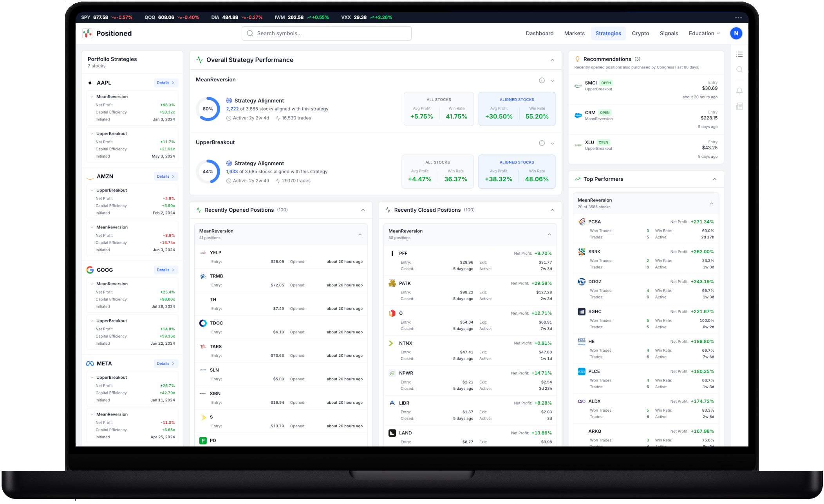Open AAPL Details link
824x504 pixels.
[x=166, y=83]
